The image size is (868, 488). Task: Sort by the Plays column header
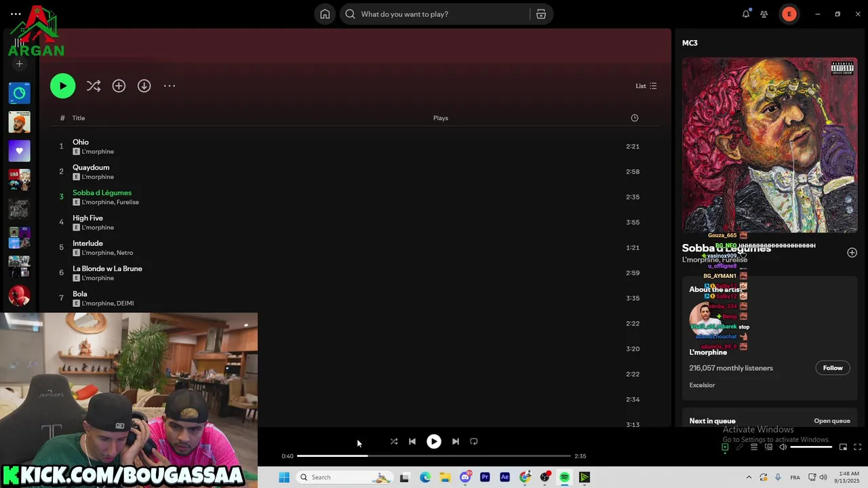click(441, 118)
